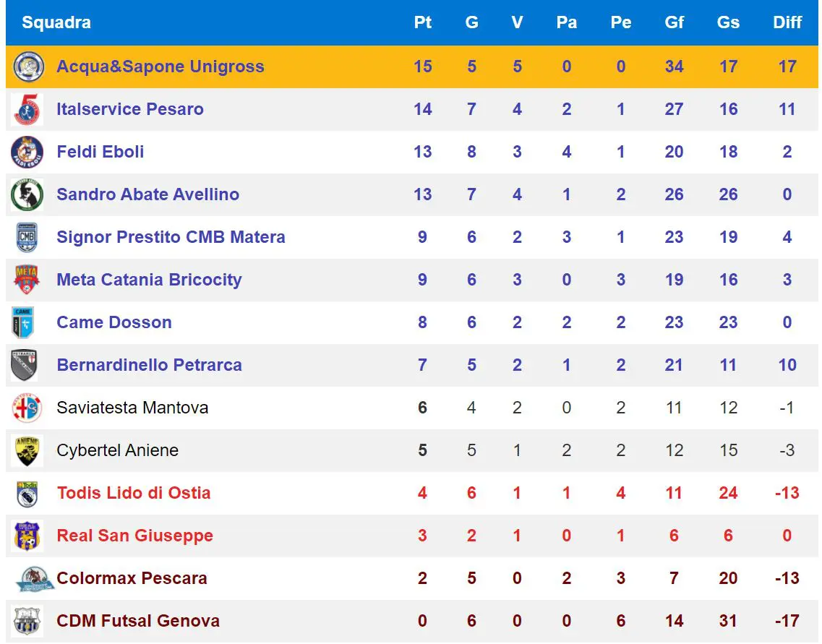822x644 pixels.
Task: Open the Real San Giuseppe team link
Action: tap(135, 536)
